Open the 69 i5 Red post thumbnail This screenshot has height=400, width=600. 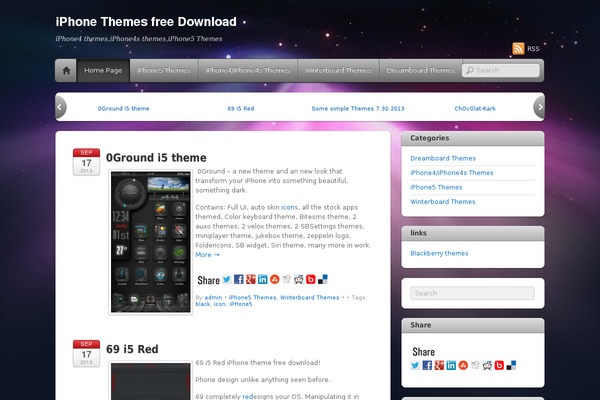[x=150, y=381]
